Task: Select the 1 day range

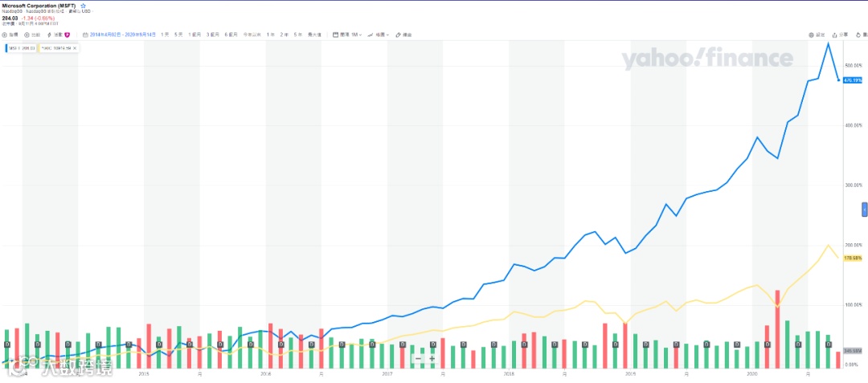Action: (165, 35)
